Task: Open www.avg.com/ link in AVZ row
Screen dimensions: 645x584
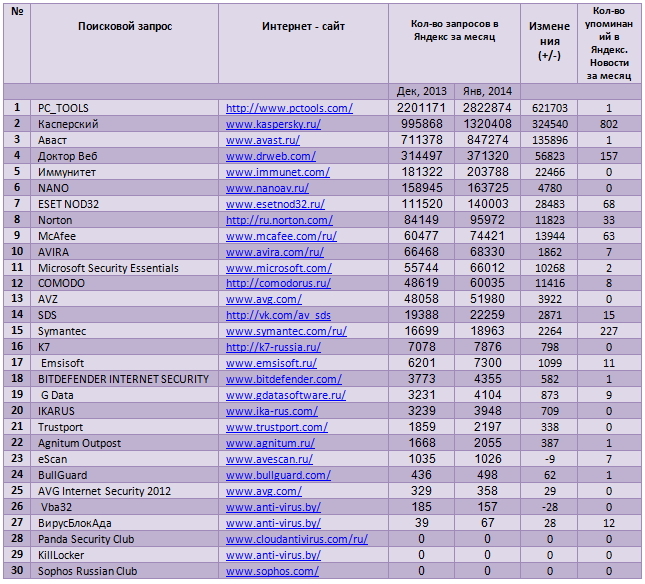Action: pos(264,299)
